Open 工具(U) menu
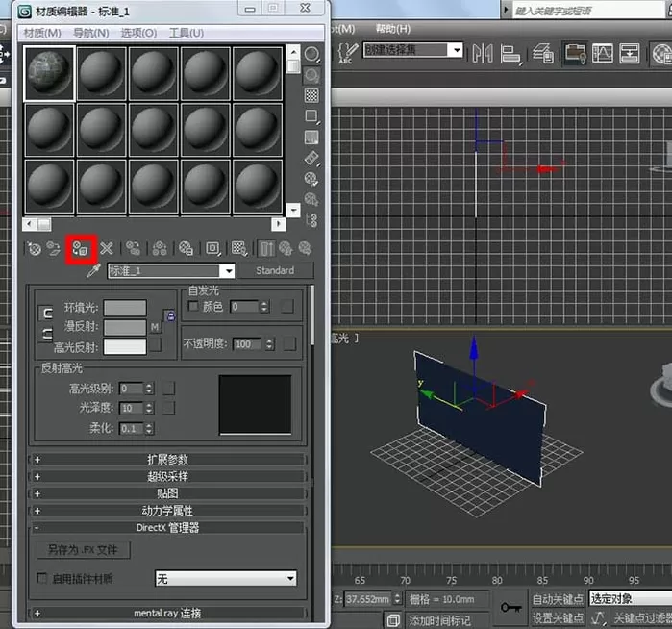The height and width of the screenshot is (629, 672). (187, 33)
